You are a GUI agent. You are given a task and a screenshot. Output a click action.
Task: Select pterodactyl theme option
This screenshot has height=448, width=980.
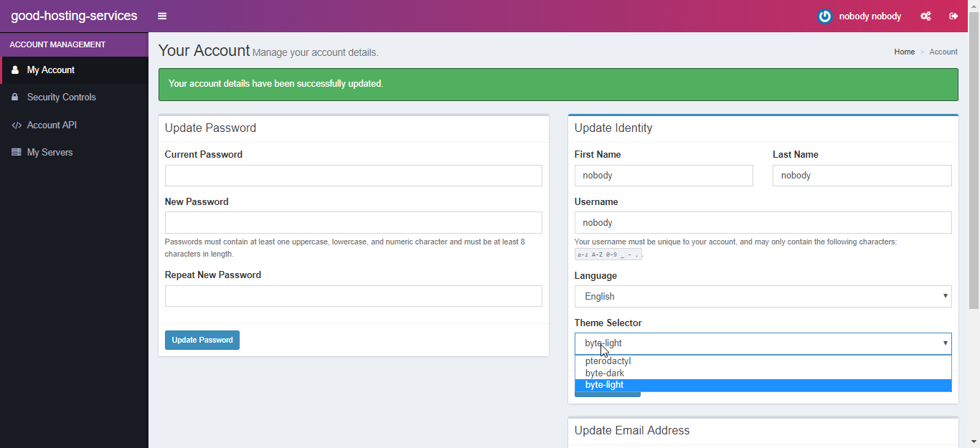point(608,361)
